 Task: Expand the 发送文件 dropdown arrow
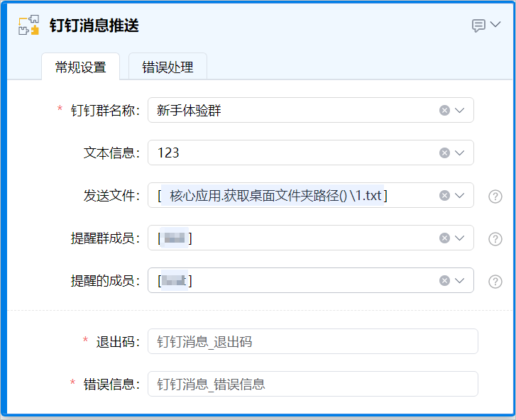(459, 195)
